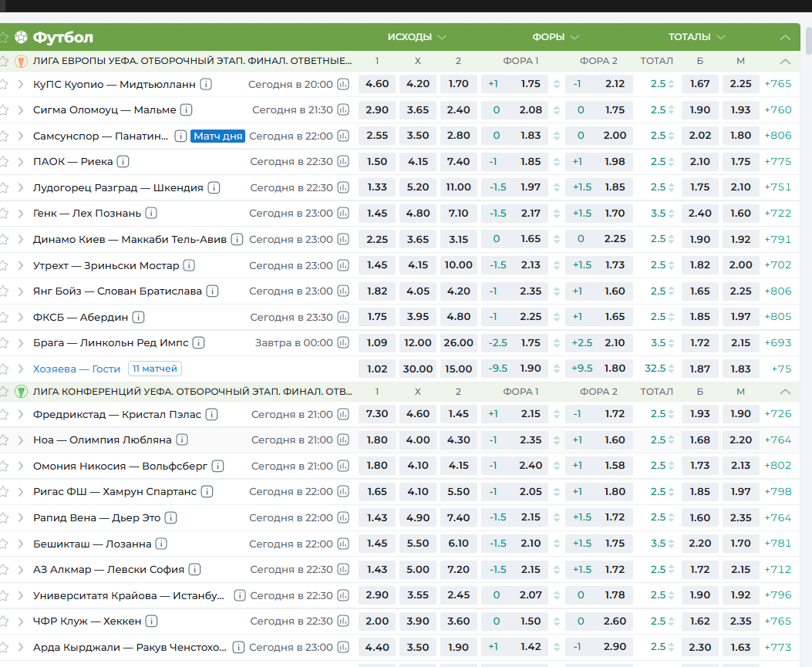Open statistics for Ригас ФШ — Хамрун Спартанс
The width and height of the screenshot is (812, 667).
click(343, 492)
